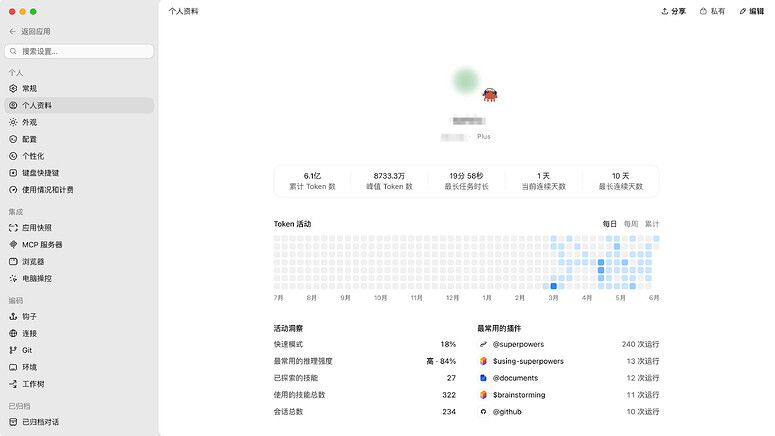Click the @github plugin icon
The height and width of the screenshot is (436, 775).
pos(483,411)
